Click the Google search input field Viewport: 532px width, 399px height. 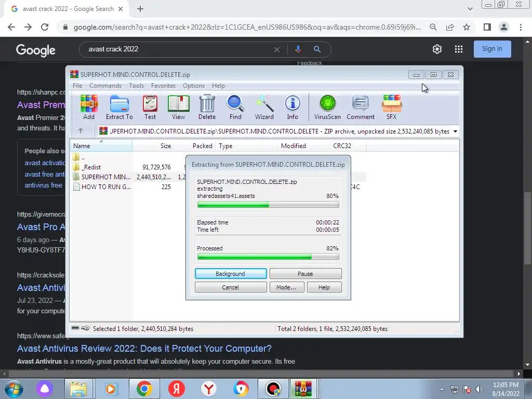click(x=180, y=49)
